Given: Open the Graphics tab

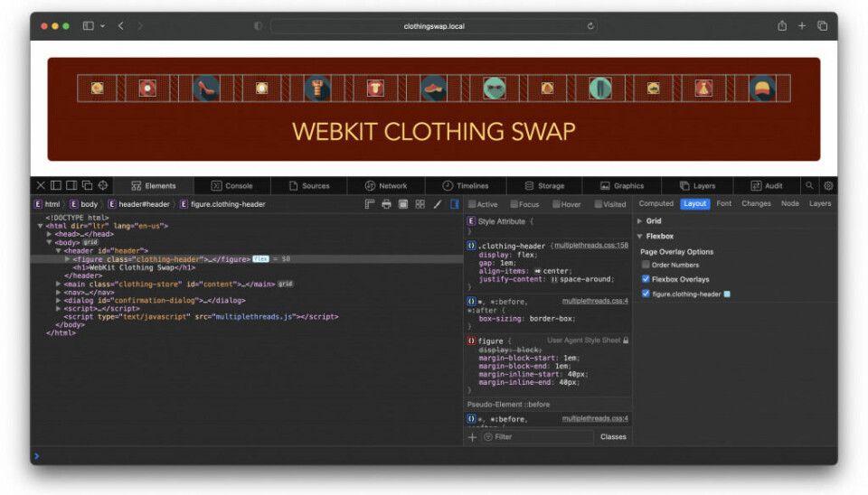Looking at the screenshot, I should coord(622,186).
